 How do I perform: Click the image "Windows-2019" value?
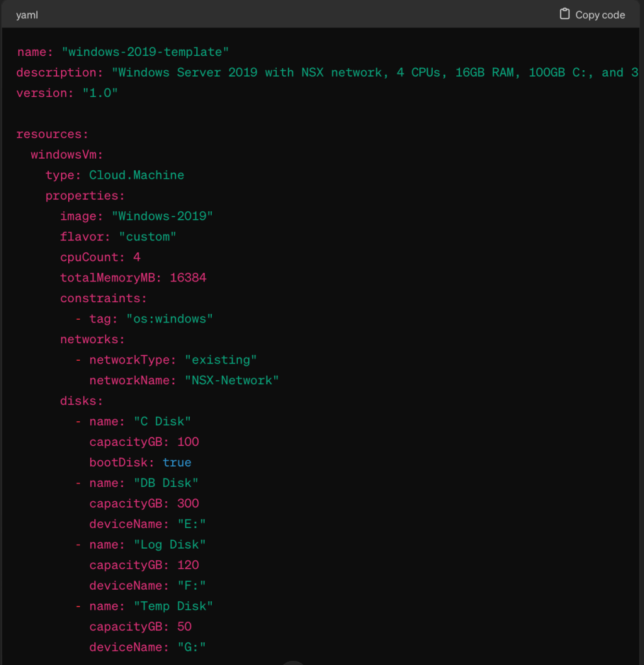(x=162, y=216)
